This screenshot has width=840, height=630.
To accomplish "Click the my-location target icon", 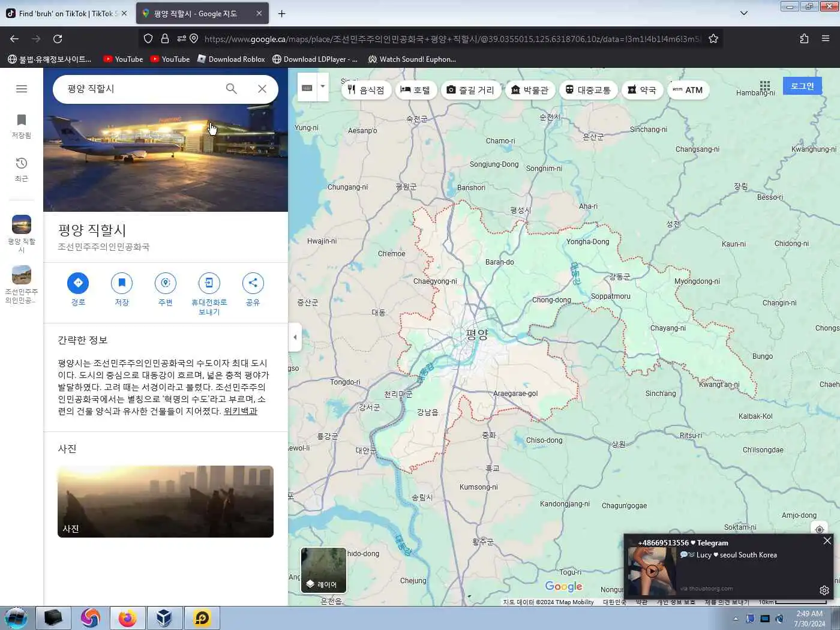I will tap(819, 529).
